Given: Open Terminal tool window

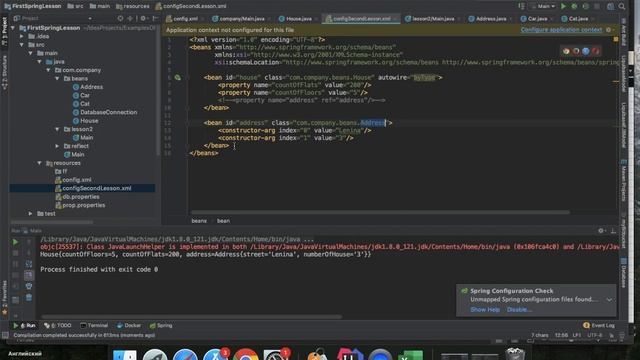Looking at the screenshot, I should tap(94, 325).
